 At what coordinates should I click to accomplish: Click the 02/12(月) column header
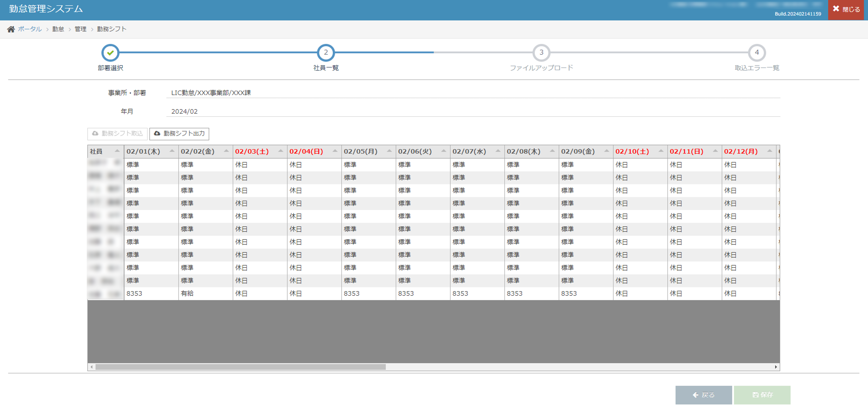[749, 152]
